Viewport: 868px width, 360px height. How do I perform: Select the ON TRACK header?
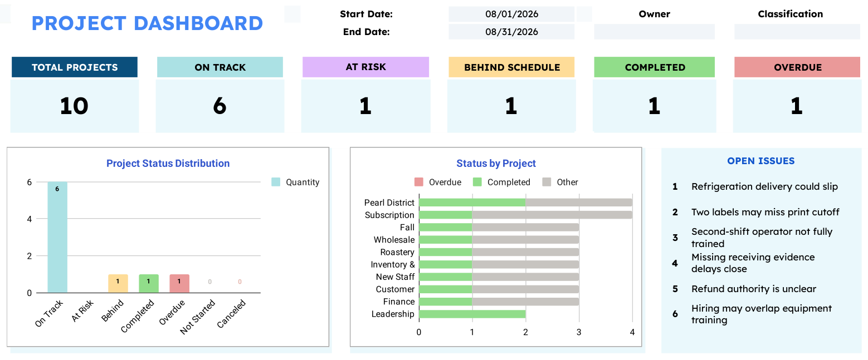[220, 67]
